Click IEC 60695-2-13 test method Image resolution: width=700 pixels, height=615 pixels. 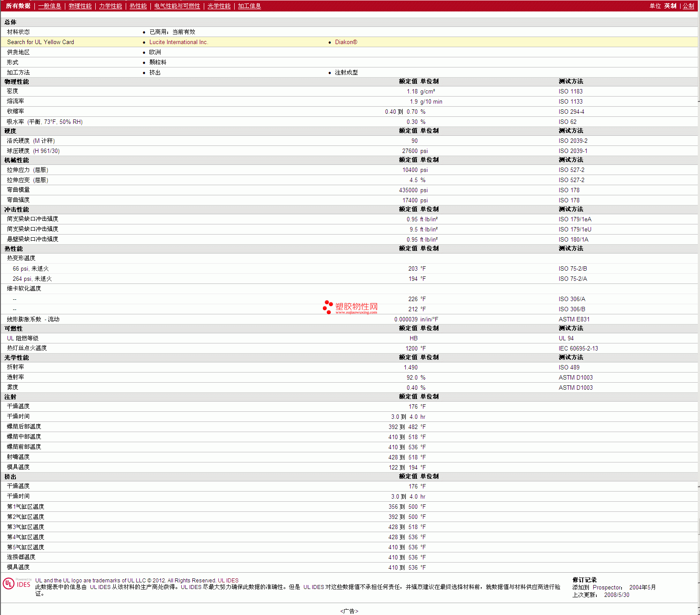click(578, 348)
